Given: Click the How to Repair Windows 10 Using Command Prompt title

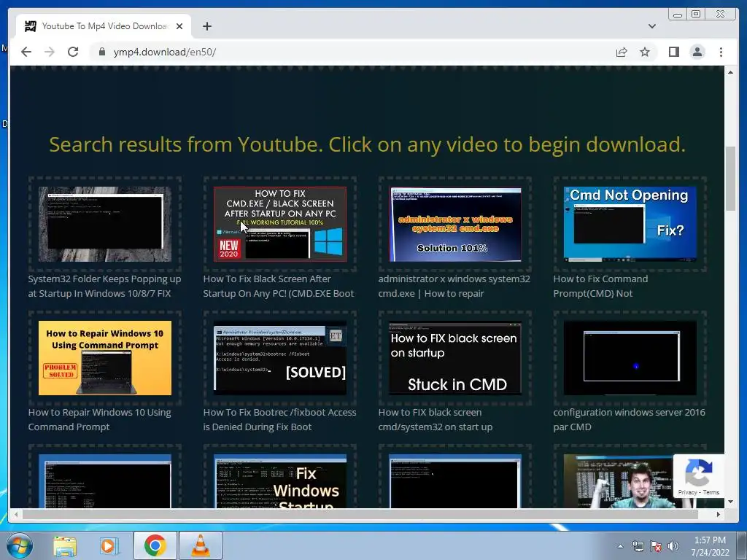Looking at the screenshot, I should (x=99, y=419).
